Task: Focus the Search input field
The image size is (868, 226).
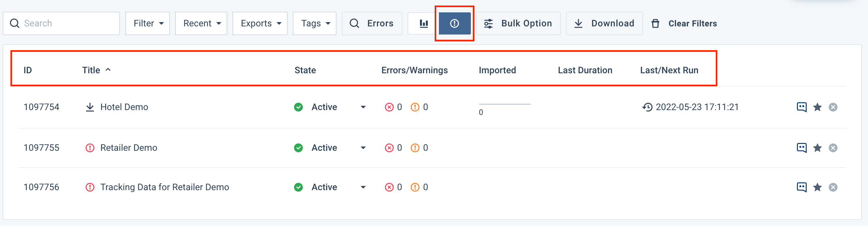Action: pos(67,23)
